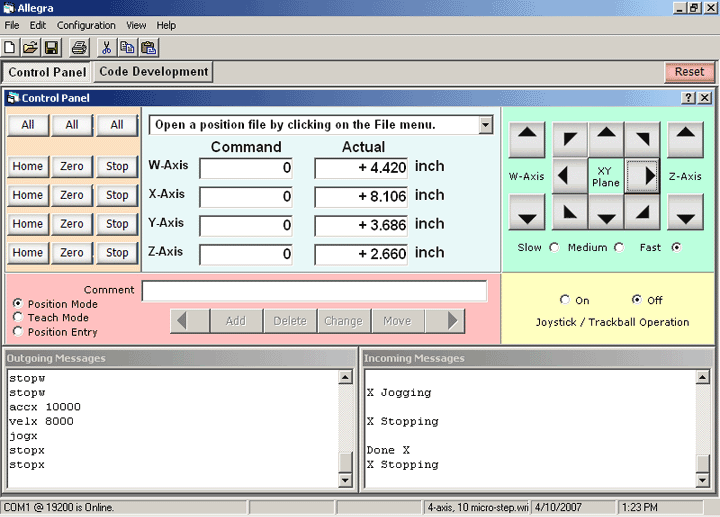The height and width of the screenshot is (517, 720).
Task: Jog XY plane down arrow
Action: tap(606, 212)
